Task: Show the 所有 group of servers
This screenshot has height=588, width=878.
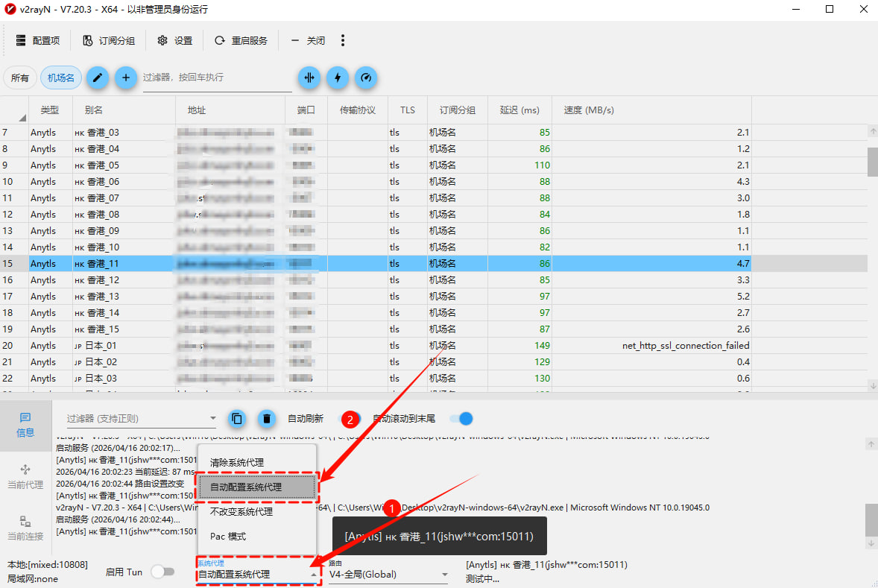Action: coord(20,78)
